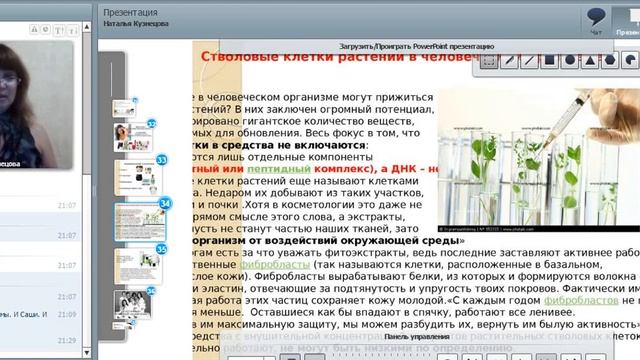Click the bold line организм от воздействий окружающей среды
The image size is (640, 360).
(x=329, y=241)
